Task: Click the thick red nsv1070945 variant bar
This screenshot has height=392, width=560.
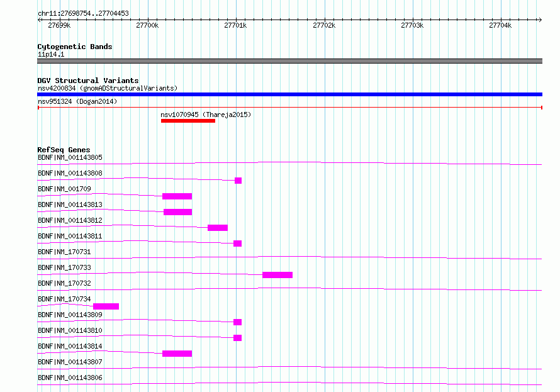Action: (x=188, y=121)
